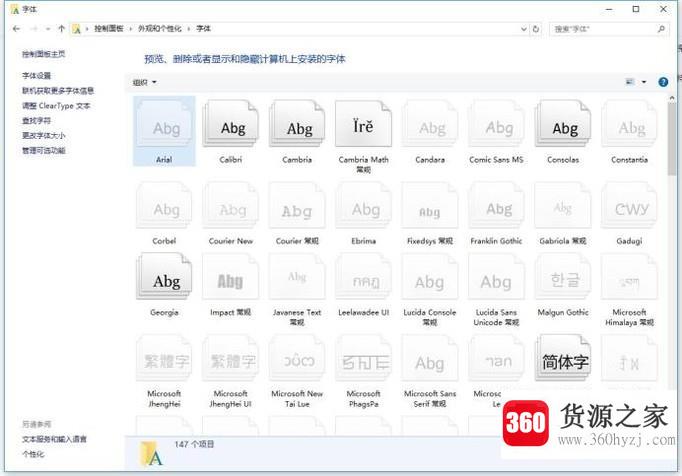
Task: Click 外观和个性化 in the breadcrumb
Action: [160, 29]
